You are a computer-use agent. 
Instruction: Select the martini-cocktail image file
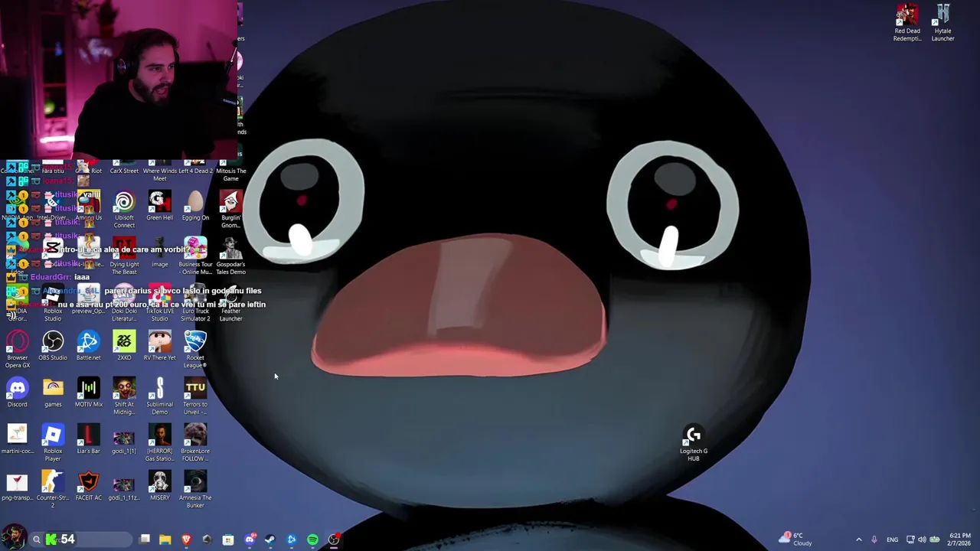18,439
